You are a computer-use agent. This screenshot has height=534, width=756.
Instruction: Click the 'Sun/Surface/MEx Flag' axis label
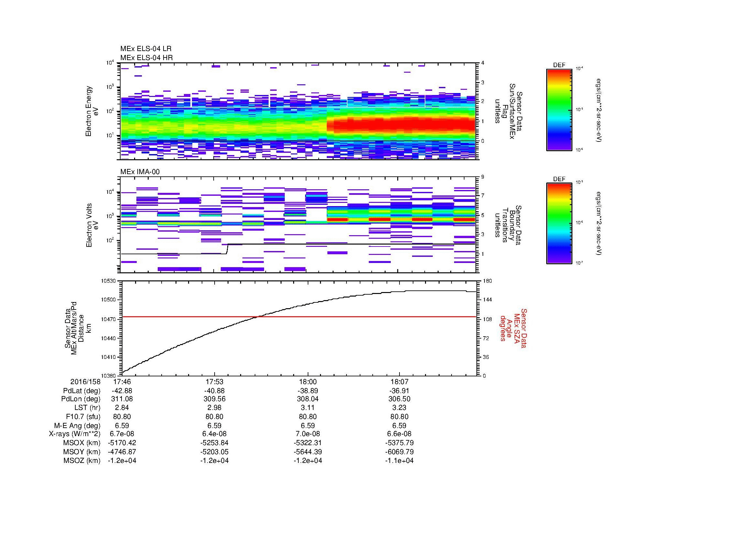click(509, 111)
